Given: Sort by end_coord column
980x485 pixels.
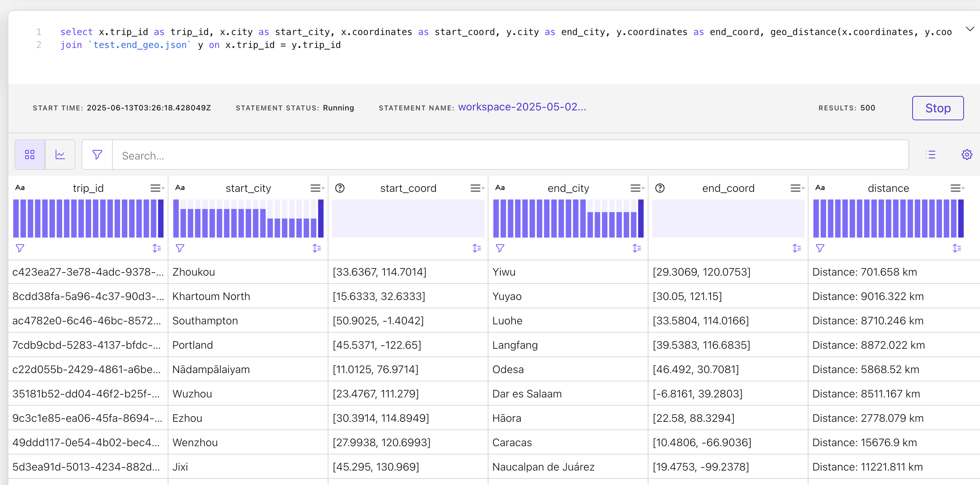Looking at the screenshot, I should (x=797, y=248).
